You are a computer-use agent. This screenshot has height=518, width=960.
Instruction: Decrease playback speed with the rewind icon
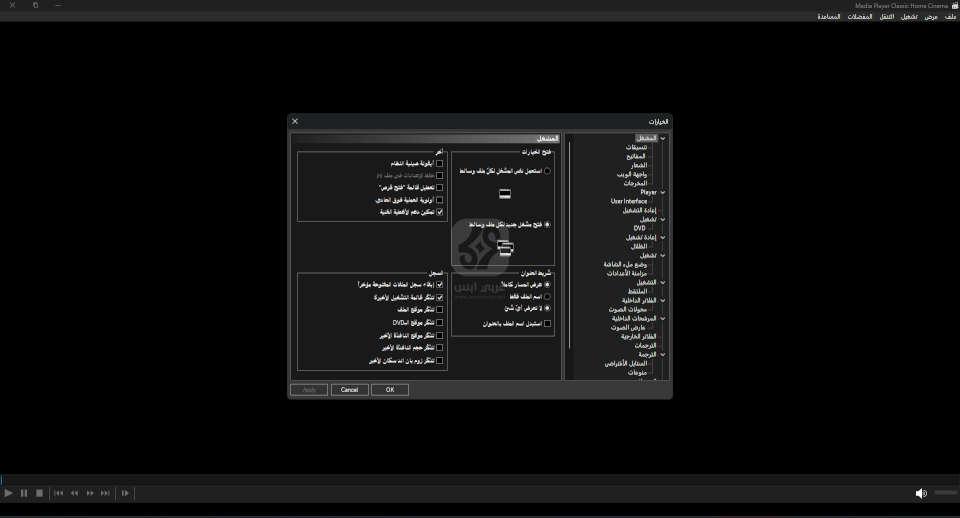coord(74,493)
